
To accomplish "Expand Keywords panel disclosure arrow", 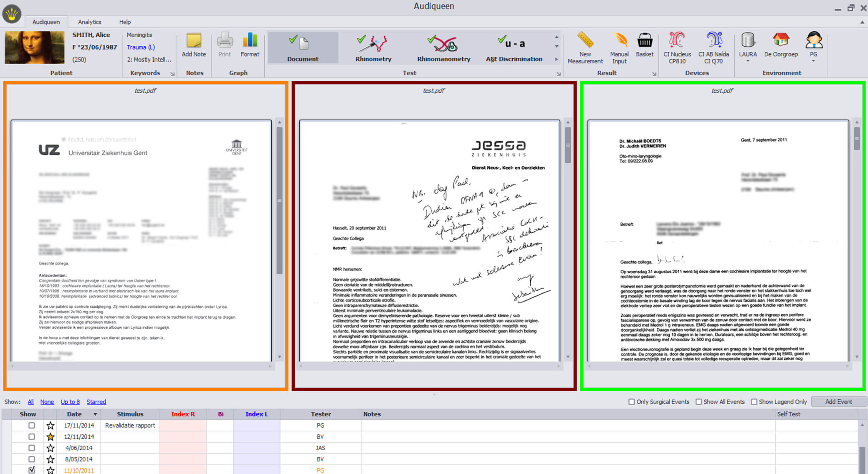I will pyautogui.click(x=173, y=73).
